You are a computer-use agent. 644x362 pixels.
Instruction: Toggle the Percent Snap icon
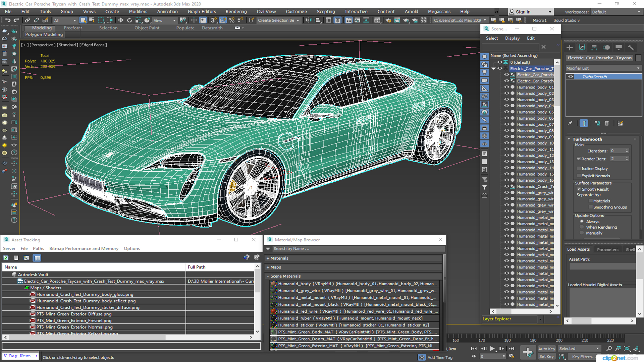tap(231, 20)
